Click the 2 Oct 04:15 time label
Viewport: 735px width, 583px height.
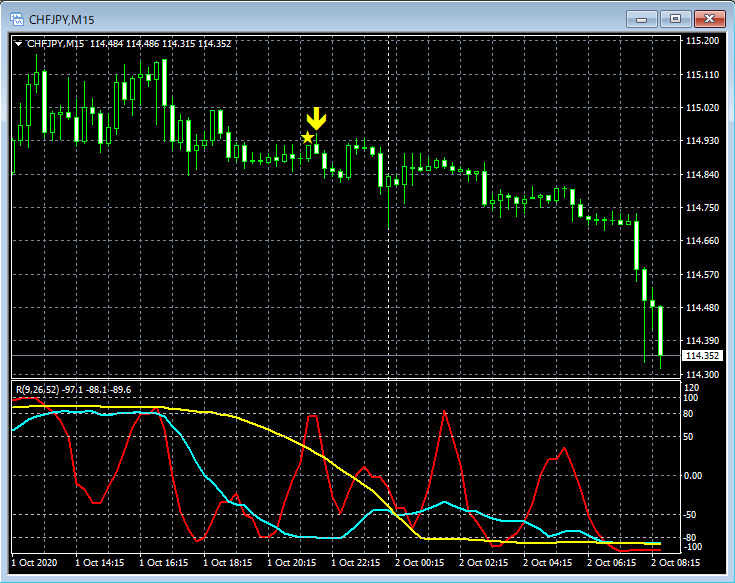(x=548, y=562)
